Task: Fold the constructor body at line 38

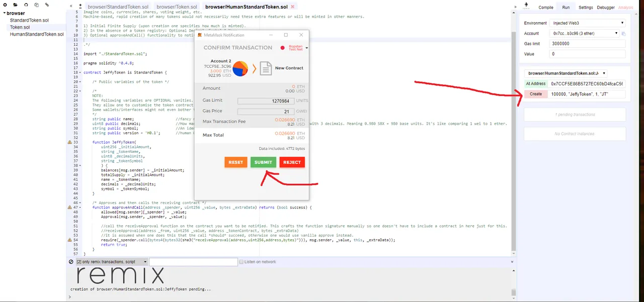Action: click(81, 165)
